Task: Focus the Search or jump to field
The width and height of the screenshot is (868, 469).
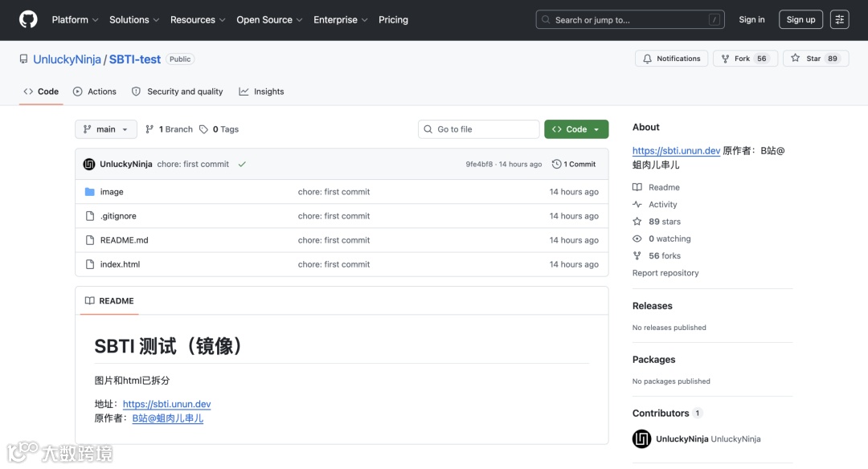Action: click(630, 20)
